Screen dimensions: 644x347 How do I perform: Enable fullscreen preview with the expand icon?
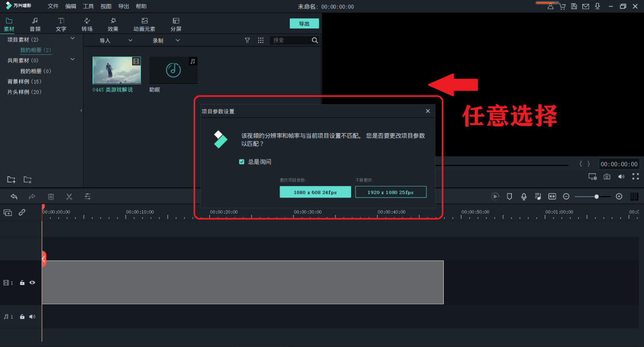(635, 176)
